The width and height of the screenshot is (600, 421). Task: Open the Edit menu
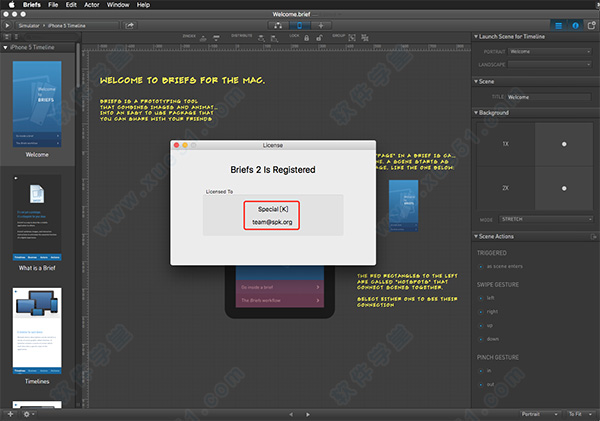click(71, 5)
